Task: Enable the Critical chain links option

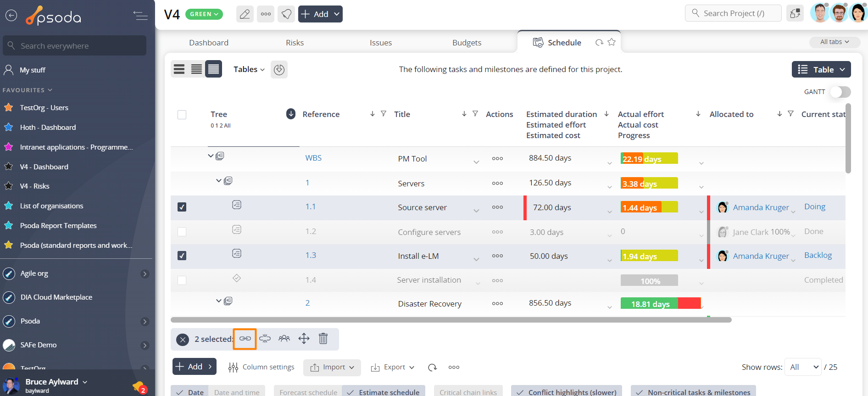Action: pyautogui.click(x=468, y=391)
